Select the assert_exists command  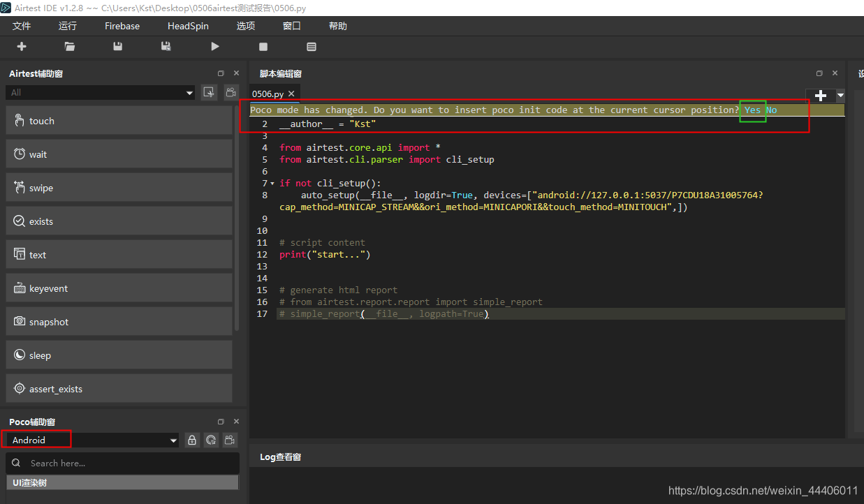click(x=119, y=389)
